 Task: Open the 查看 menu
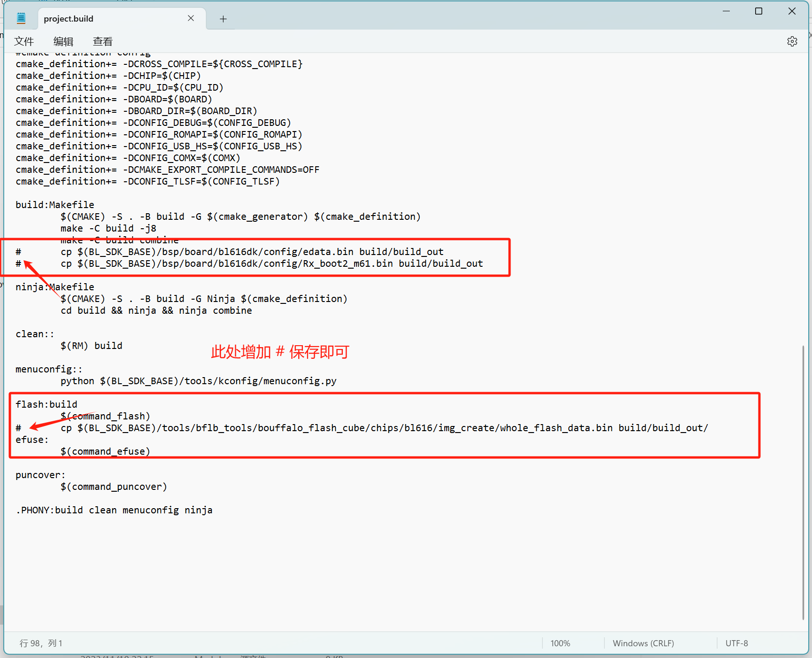click(x=103, y=41)
